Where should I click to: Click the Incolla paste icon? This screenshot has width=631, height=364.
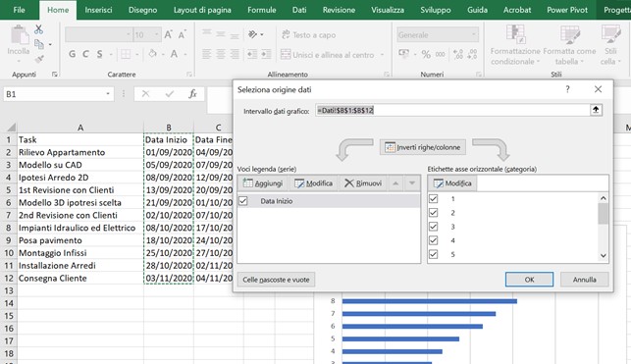click(19, 35)
